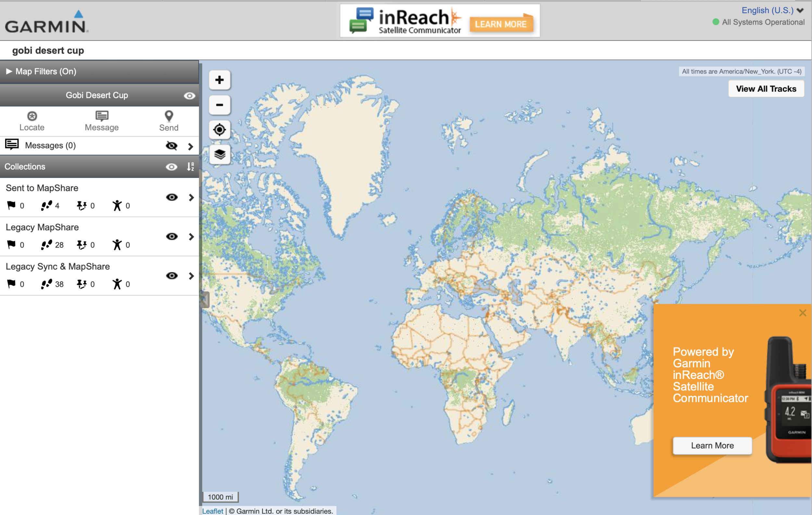Click flag icon under Legacy Sync & MapShare
This screenshot has height=515, width=812.
[11, 284]
